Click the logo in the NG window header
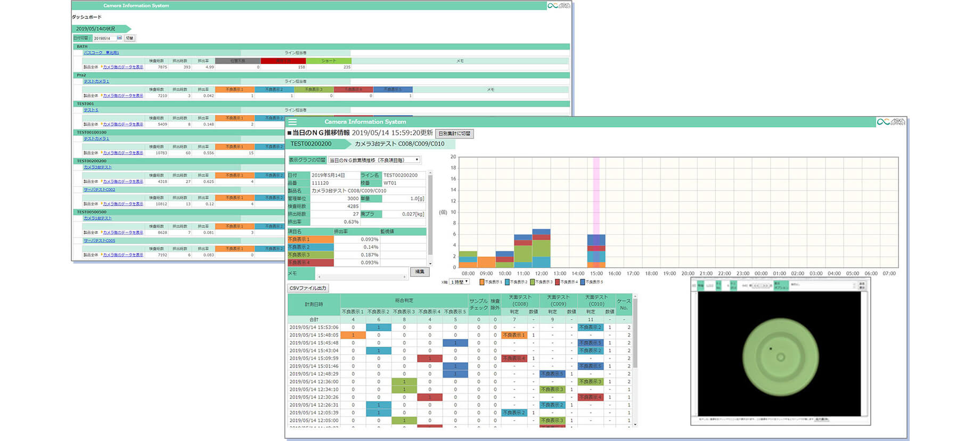Image resolution: width=980 pixels, height=441 pixels. click(891, 122)
